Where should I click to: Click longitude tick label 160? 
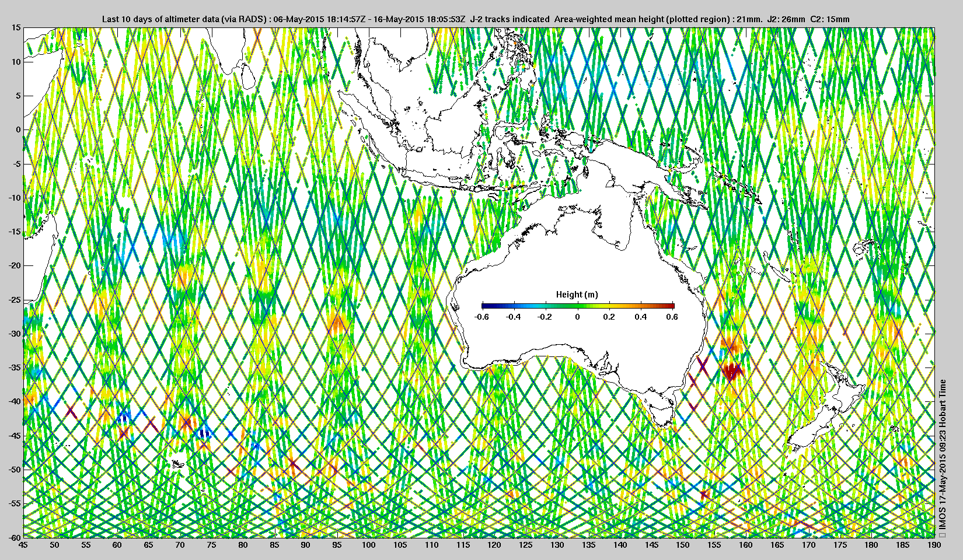point(745,545)
